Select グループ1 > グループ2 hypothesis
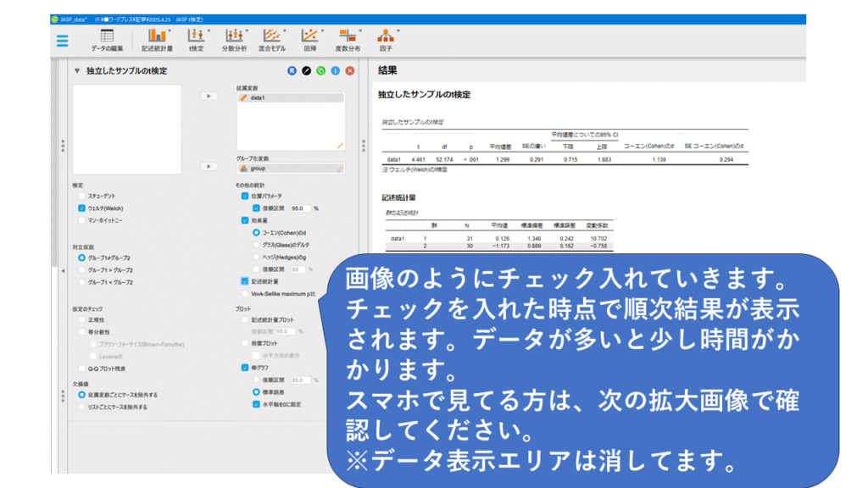This screenshot has height=488, width=868. point(82,270)
